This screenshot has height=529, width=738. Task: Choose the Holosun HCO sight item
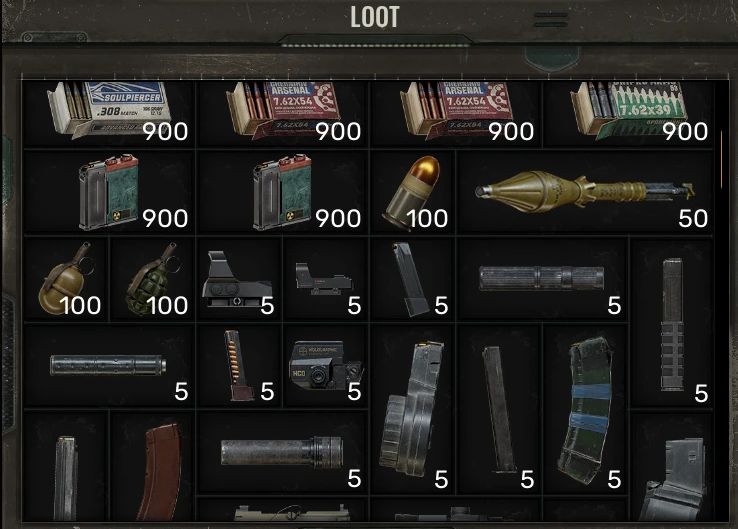coord(326,365)
